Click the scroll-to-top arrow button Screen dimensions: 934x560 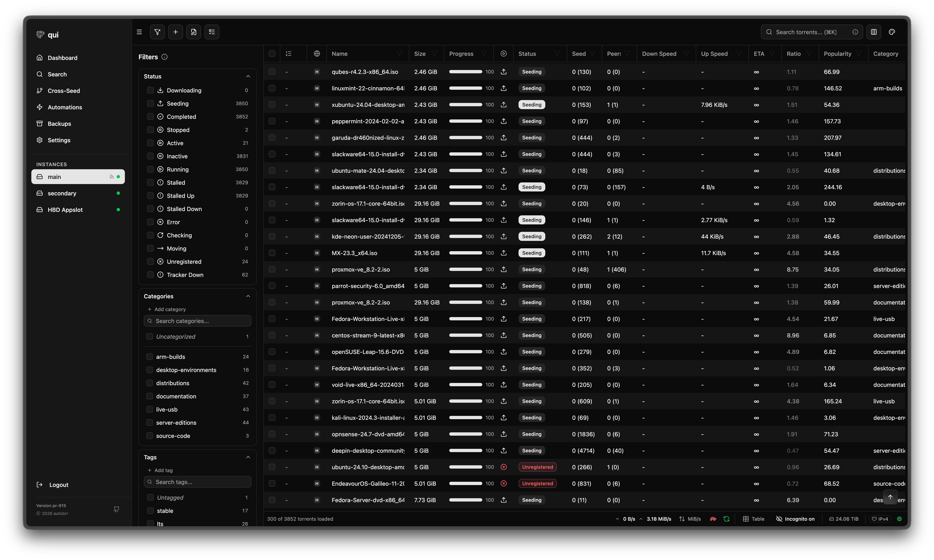tap(890, 497)
